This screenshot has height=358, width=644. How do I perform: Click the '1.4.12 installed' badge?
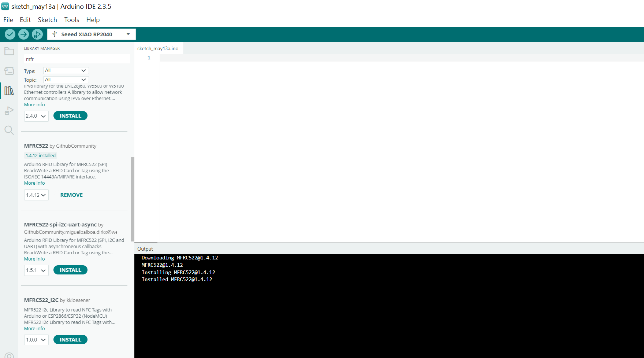point(41,155)
